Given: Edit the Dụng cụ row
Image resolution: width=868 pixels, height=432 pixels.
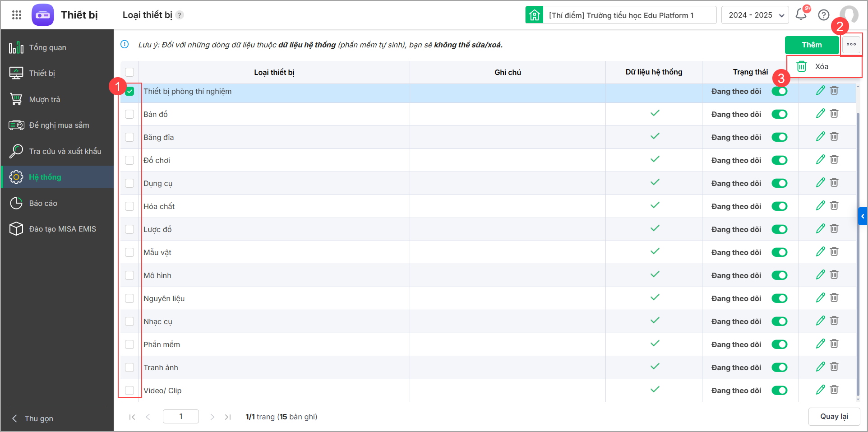Looking at the screenshot, I should click(821, 183).
